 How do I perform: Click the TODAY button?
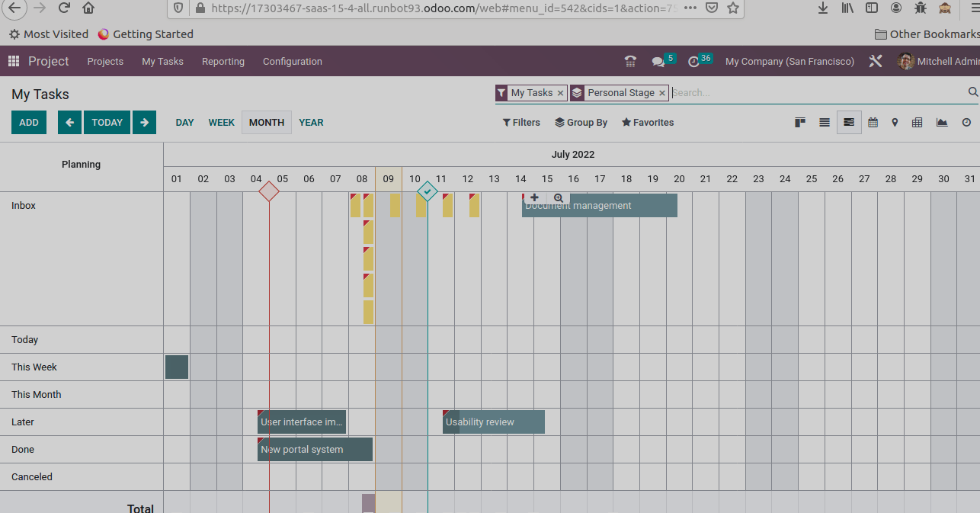click(107, 122)
